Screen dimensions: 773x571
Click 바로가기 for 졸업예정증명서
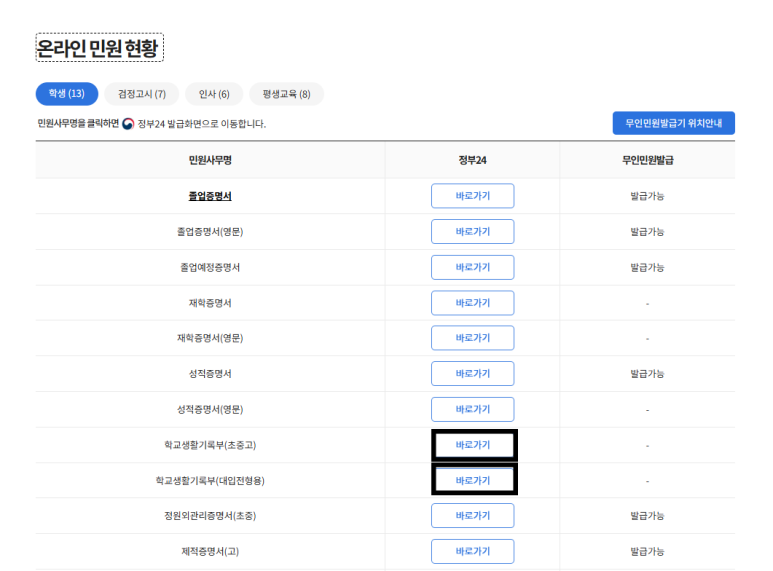coord(472,267)
